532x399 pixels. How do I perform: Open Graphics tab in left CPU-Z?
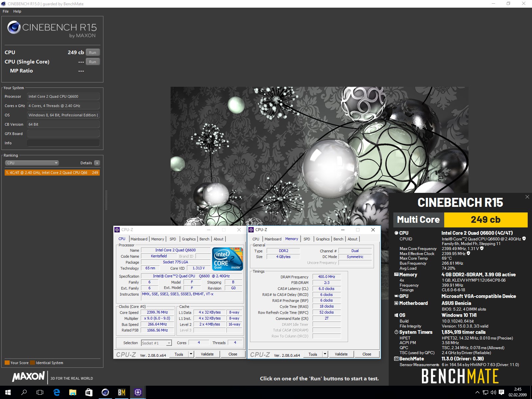[189, 239]
